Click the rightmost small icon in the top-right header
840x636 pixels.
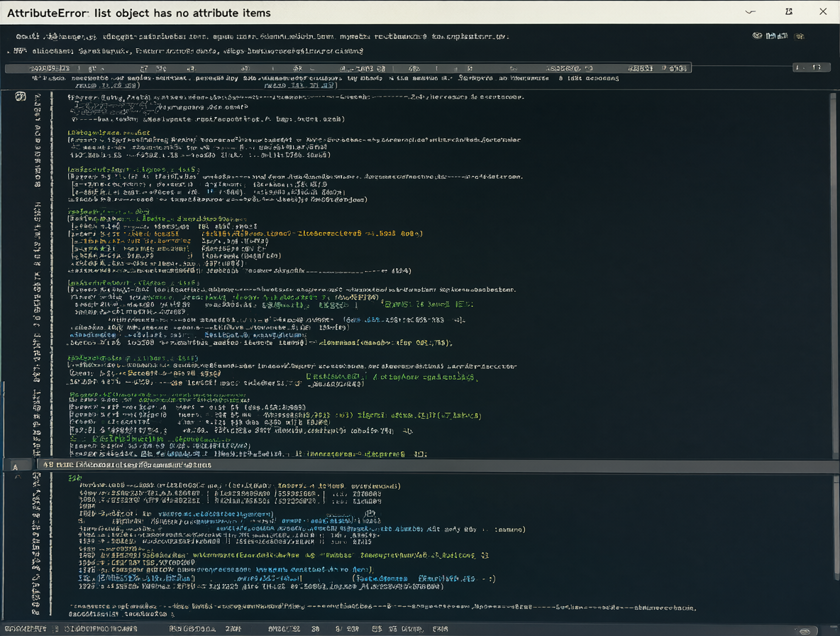800,36
